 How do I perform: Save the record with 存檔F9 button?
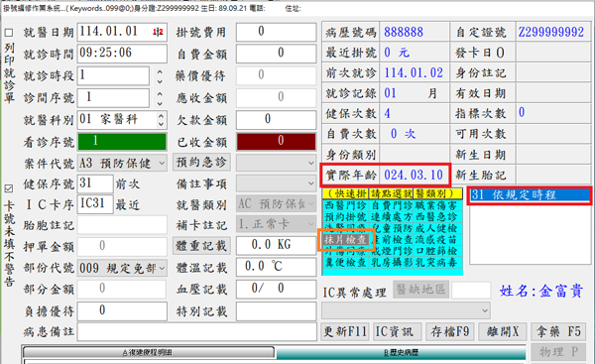450,331
